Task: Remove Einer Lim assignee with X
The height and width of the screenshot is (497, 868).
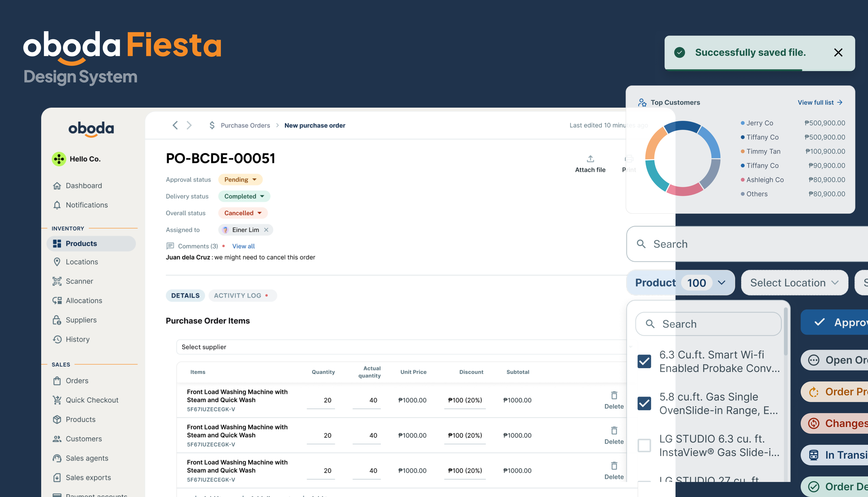Action: 266,230
